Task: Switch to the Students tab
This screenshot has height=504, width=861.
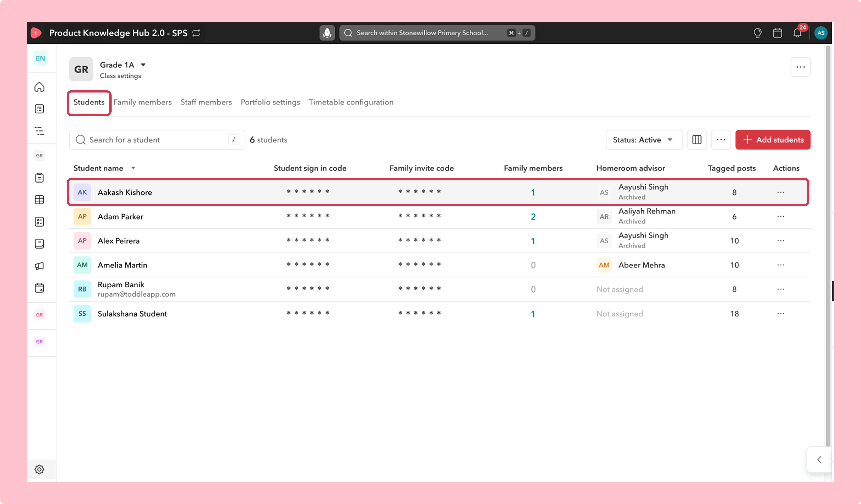Action: (x=89, y=102)
